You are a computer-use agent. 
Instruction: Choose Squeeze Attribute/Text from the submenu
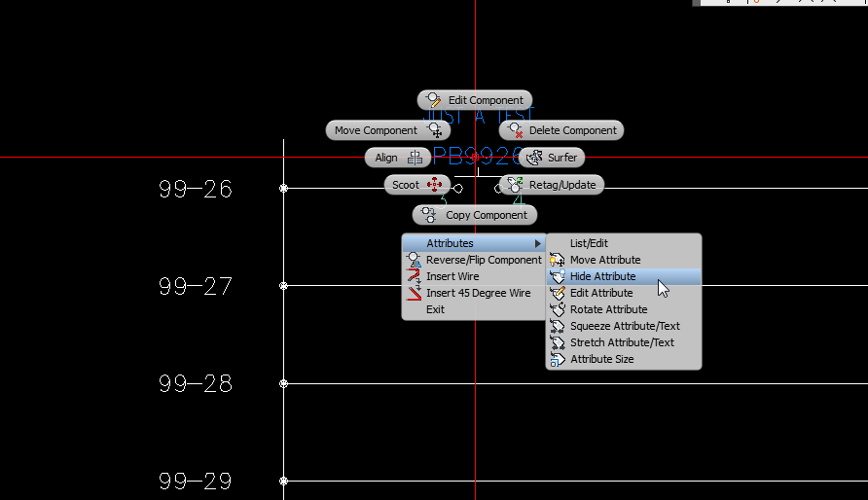(624, 326)
